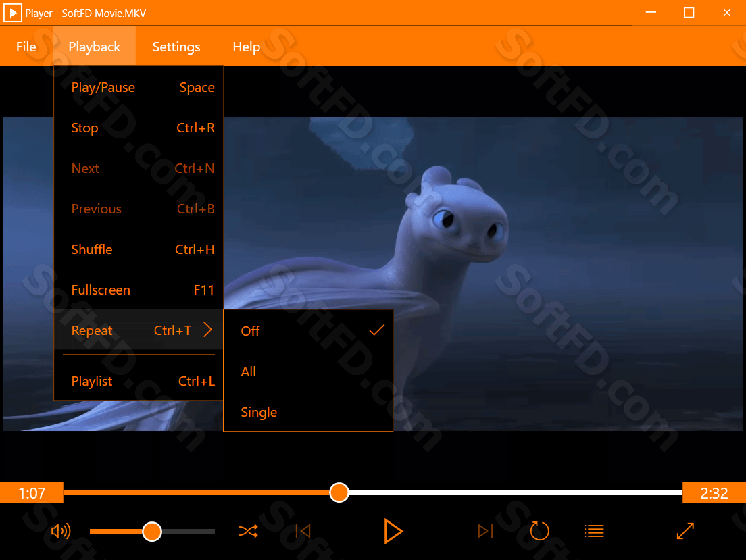
Task: Click the volume slider knob
Action: point(152,532)
